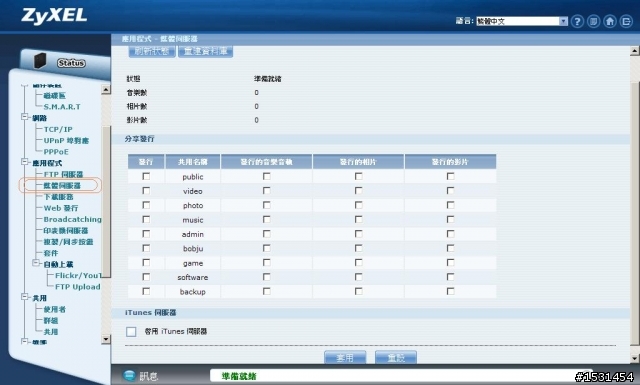Click the NAS device icon beside Status
640x385 pixels.
[40, 61]
